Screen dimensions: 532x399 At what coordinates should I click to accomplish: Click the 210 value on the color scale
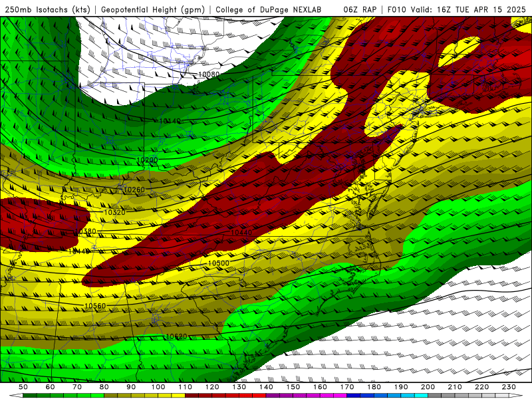(455, 387)
